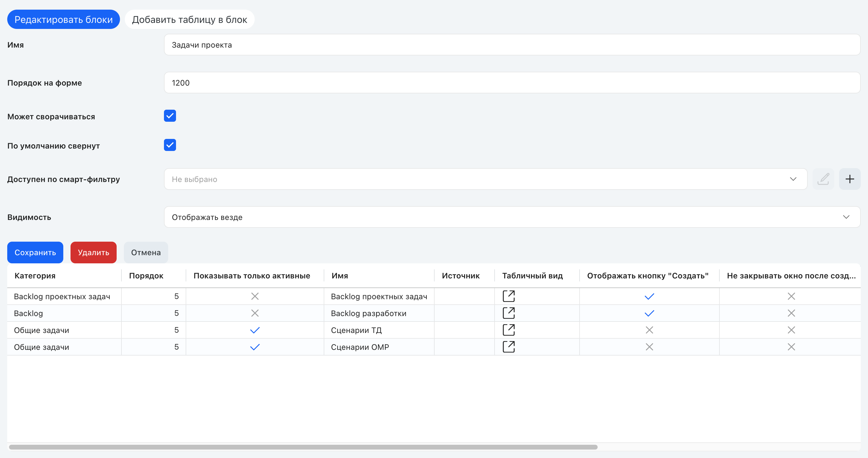868x458 pixels.
Task: Click the Сценарии ТД name cell
Action: [x=379, y=330]
